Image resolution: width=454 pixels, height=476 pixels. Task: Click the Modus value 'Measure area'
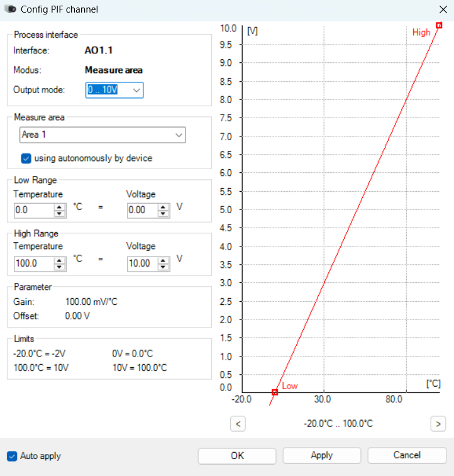tap(113, 70)
